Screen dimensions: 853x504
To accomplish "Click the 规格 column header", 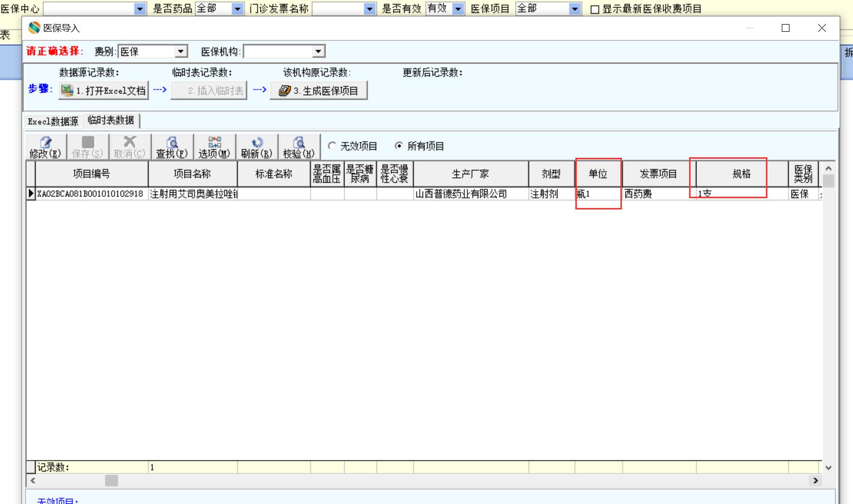I will coord(742,174).
